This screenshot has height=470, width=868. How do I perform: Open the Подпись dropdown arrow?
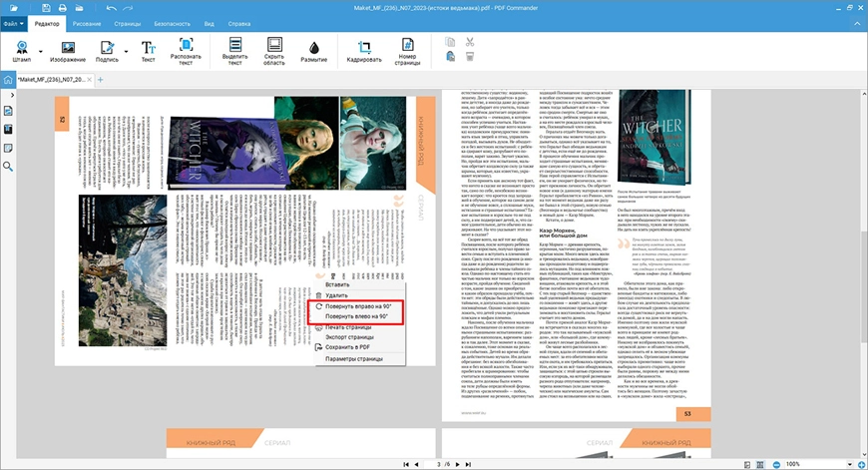(x=127, y=52)
